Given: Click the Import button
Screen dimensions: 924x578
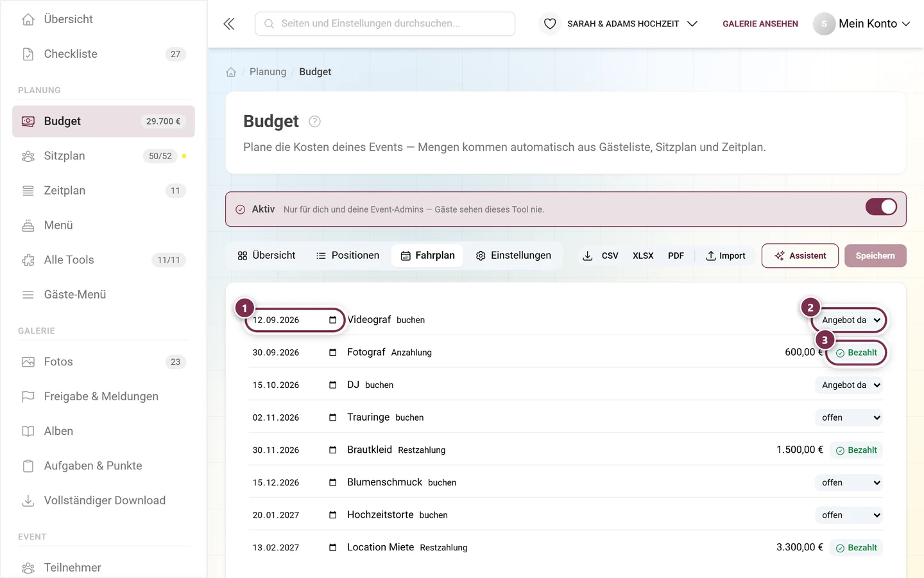Looking at the screenshot, I should coord(726,256).
